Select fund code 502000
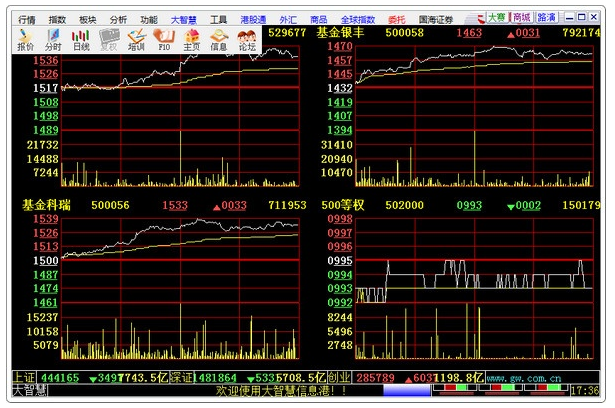Viewport: 615px width, 408px height. (x=404, y=205)
